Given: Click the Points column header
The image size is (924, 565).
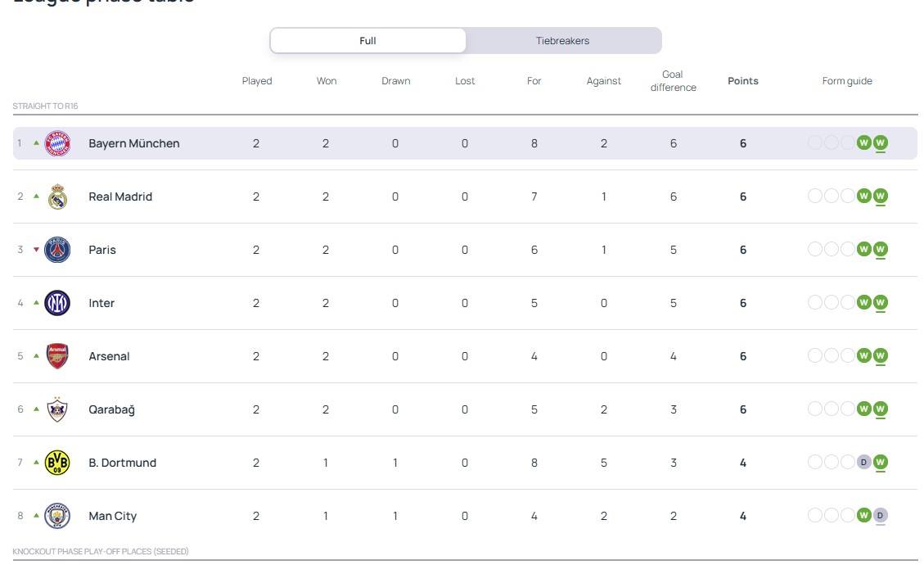Looking at the screenshot, I should (742, 81).
